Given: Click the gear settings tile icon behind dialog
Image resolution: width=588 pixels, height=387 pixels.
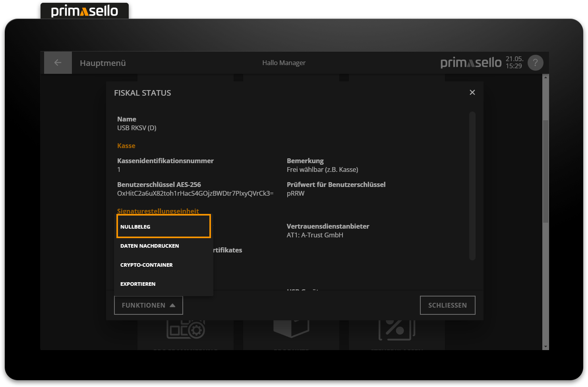Looking at the screenshot, I should click(186, 329).
